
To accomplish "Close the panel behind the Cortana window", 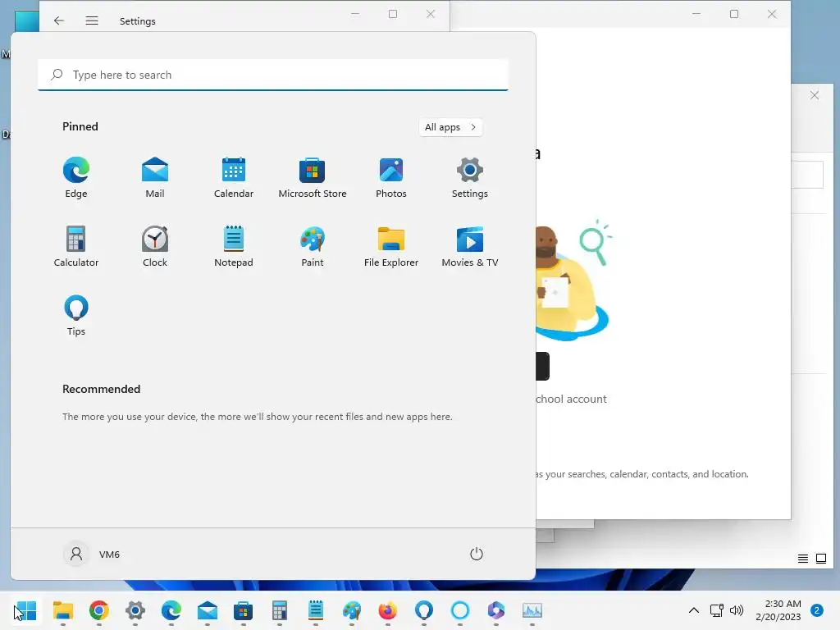I will [815, 95].
